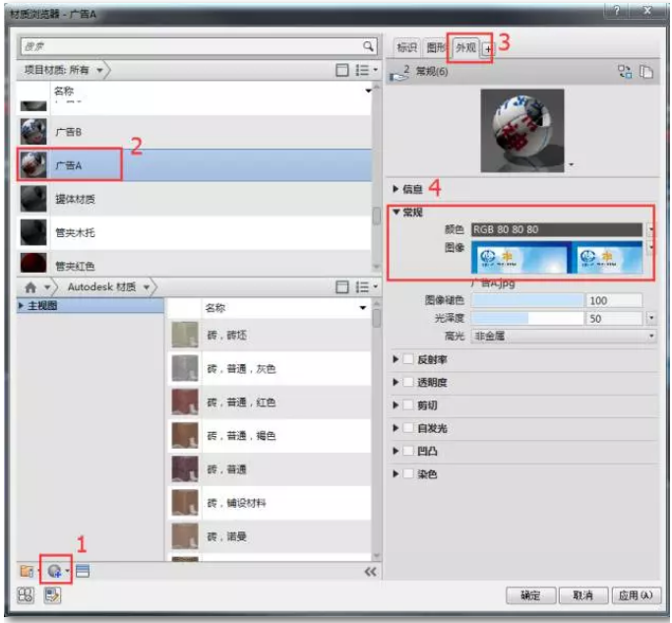Viewport: 672px width, 623px height.
Task: Click the 应用(A) button
Action: (x=636, y=595)
